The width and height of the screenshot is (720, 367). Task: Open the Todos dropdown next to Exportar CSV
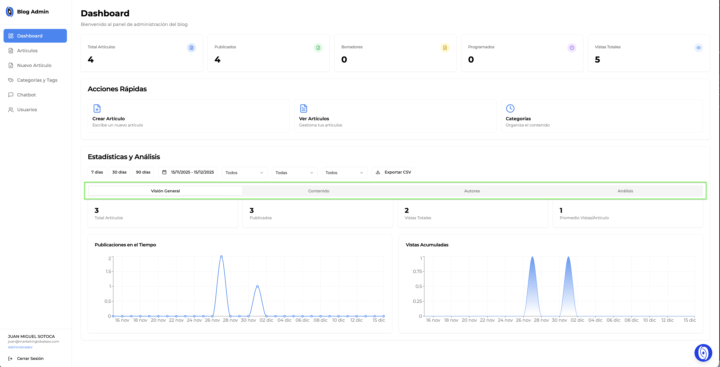click(x=345, y=173)
